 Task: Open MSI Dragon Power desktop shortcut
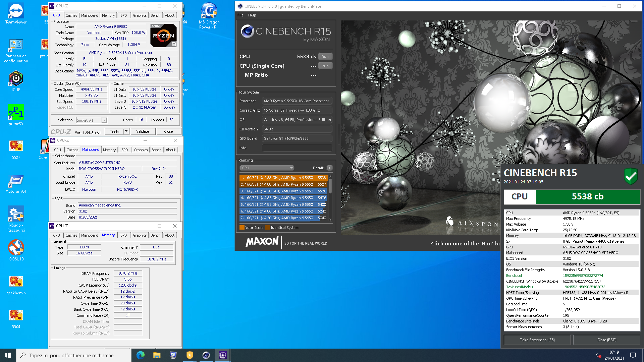pos(209,16)
